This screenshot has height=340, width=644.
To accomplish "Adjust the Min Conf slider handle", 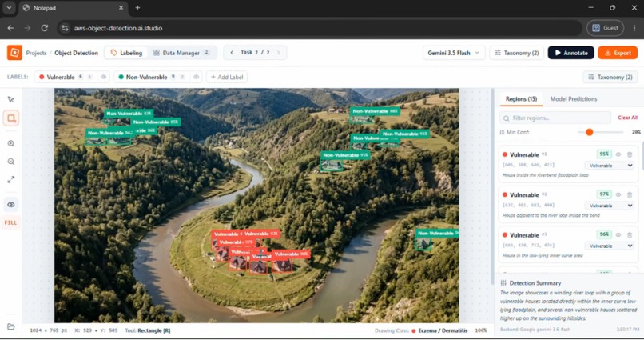I will coord(590,132).
